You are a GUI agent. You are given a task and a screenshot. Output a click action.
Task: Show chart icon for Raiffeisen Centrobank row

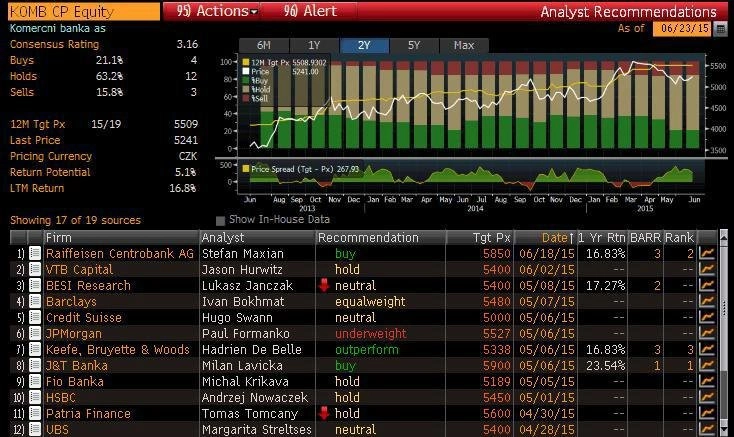pos(707,254)
